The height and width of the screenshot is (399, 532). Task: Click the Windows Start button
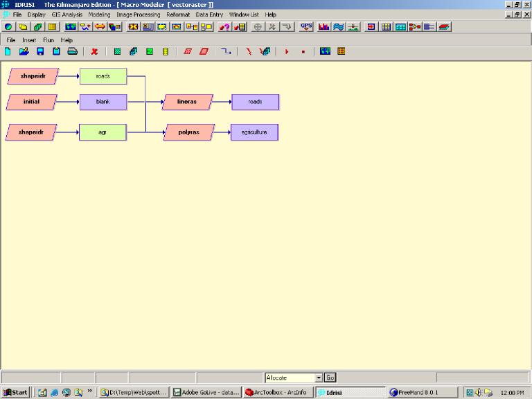click(x=15, y=392)
